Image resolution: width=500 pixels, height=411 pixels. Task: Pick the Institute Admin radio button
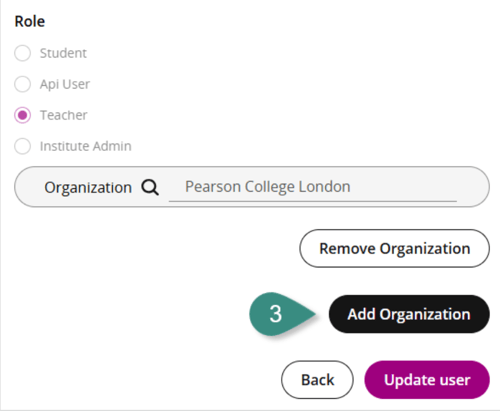click(22, 146)
